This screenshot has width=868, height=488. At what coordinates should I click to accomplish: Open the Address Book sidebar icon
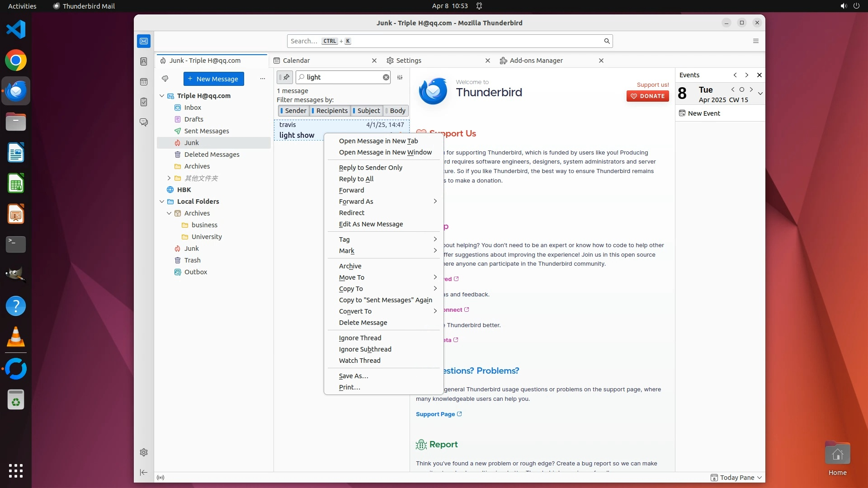(x=144, y=61)
